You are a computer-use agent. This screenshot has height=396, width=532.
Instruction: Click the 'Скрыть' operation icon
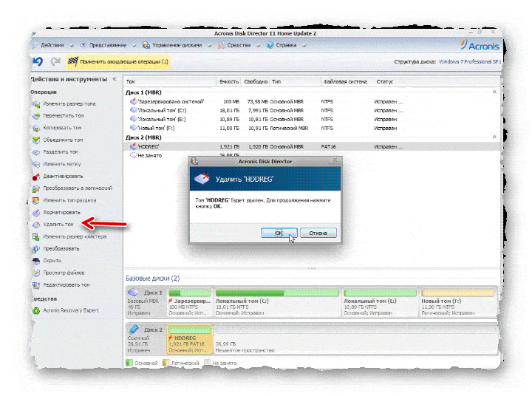pos(36,261)
